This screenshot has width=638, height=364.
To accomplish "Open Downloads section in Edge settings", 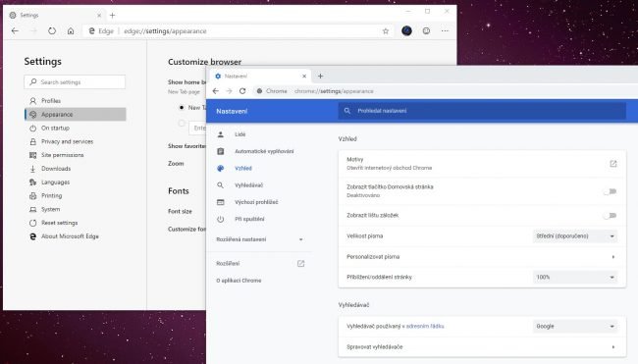I will coord(76,169).
